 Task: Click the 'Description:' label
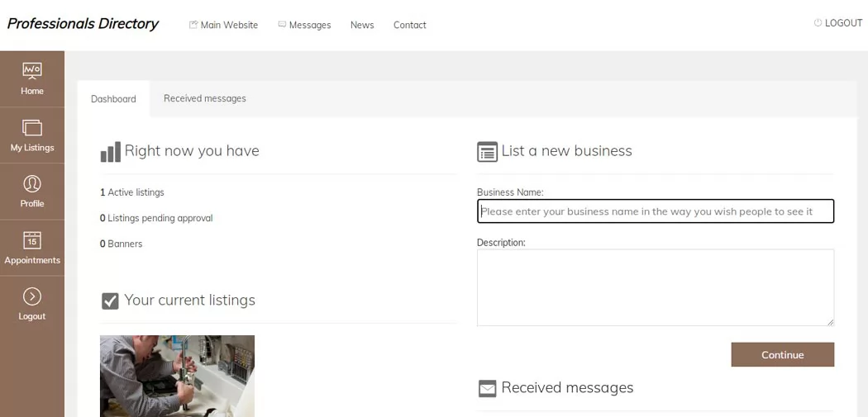coord(502,242)
